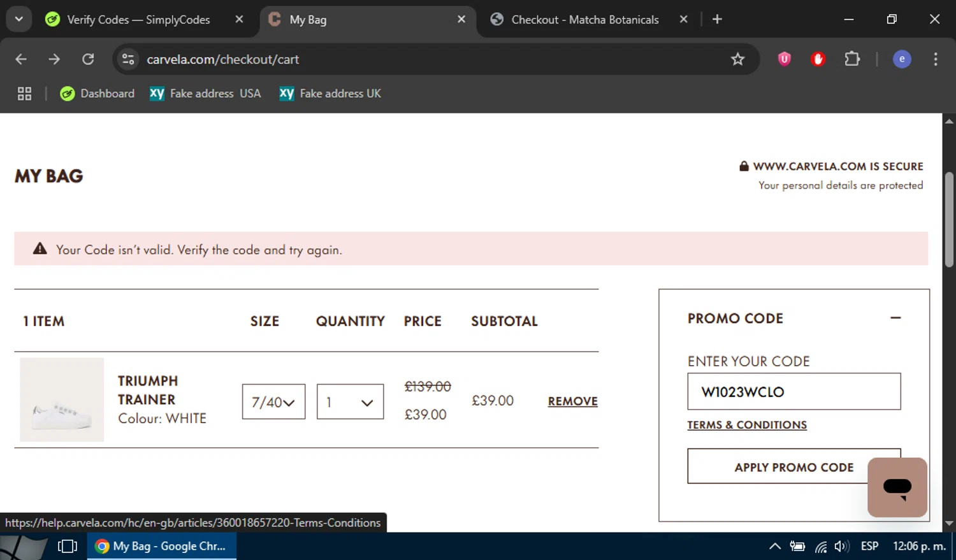Switch to the My Bag tab
This screenshot has height=560, width=956.
308,20
